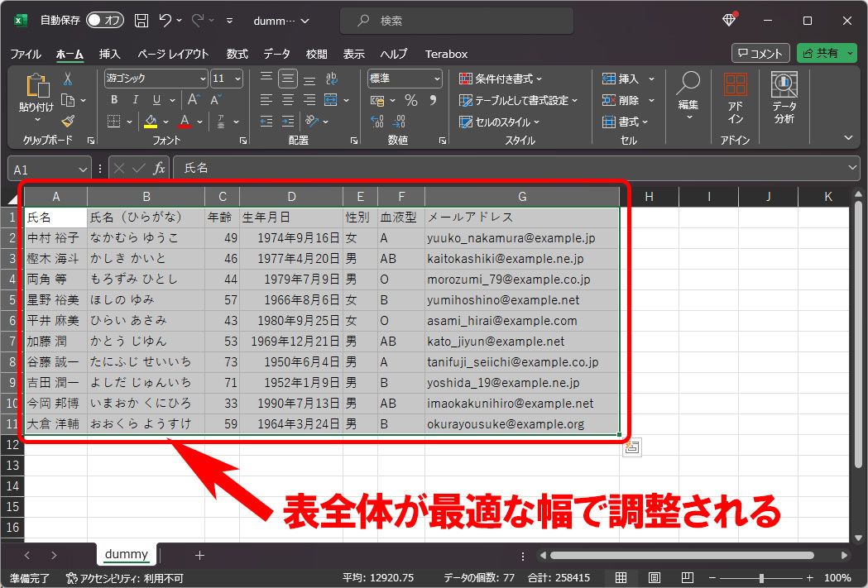Screen dimensions: 868x588
Task: Click the コメント (Comments) button
Action: point(760,53)
